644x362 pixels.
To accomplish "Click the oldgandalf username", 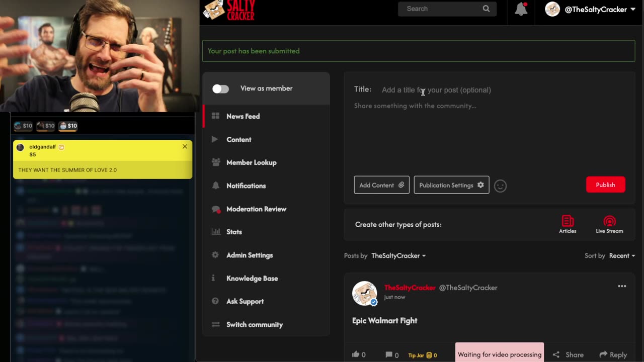I will pos(43,147).
